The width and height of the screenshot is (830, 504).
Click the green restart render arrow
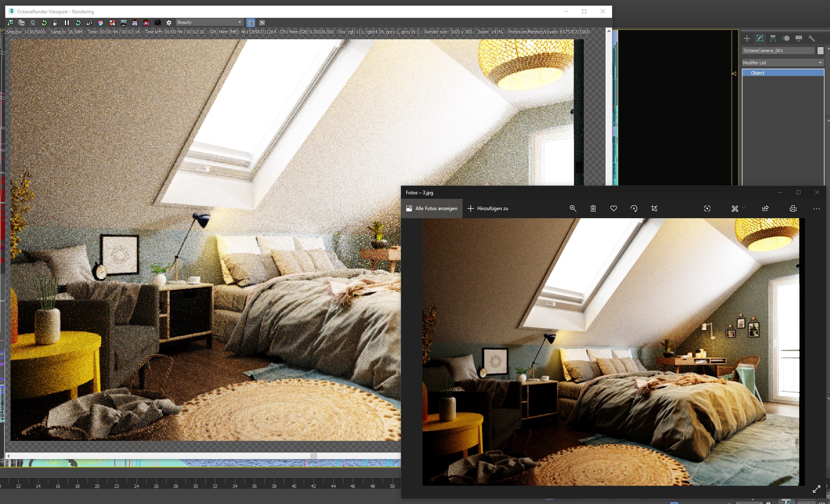(44, 23)
